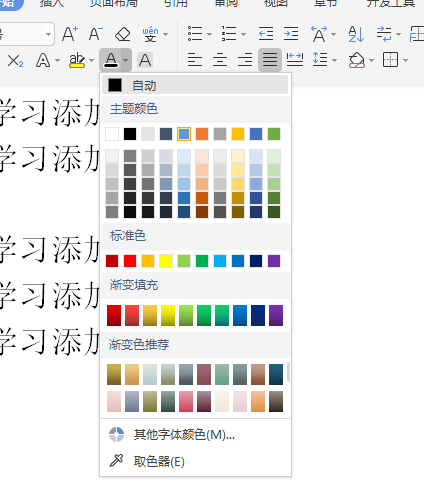This screenshot has height=503, width=424.
Task: Click the character shading A icon
Action: 145,60
